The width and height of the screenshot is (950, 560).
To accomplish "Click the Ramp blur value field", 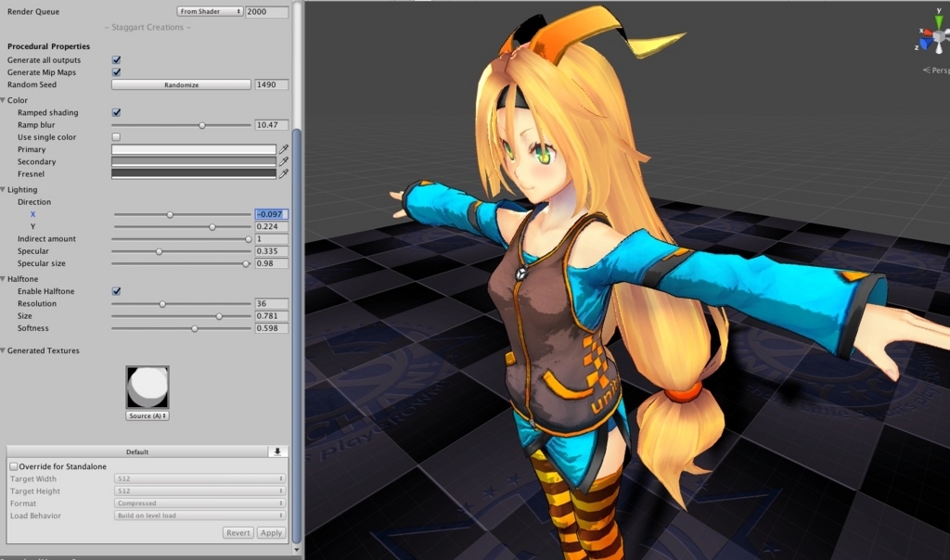I will [x=271, y=125].
